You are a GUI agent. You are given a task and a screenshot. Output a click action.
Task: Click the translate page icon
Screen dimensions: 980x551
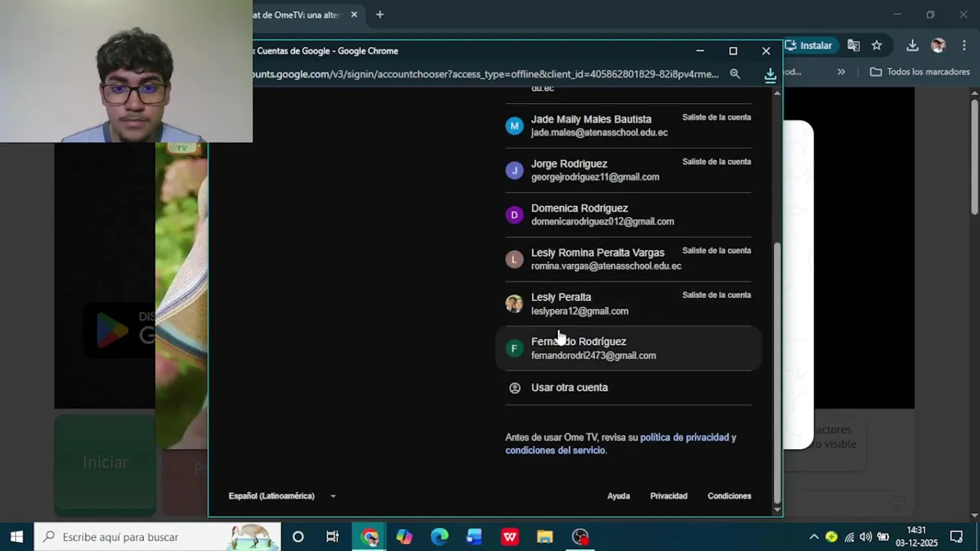pyautogui.click(x=854, y=45)
